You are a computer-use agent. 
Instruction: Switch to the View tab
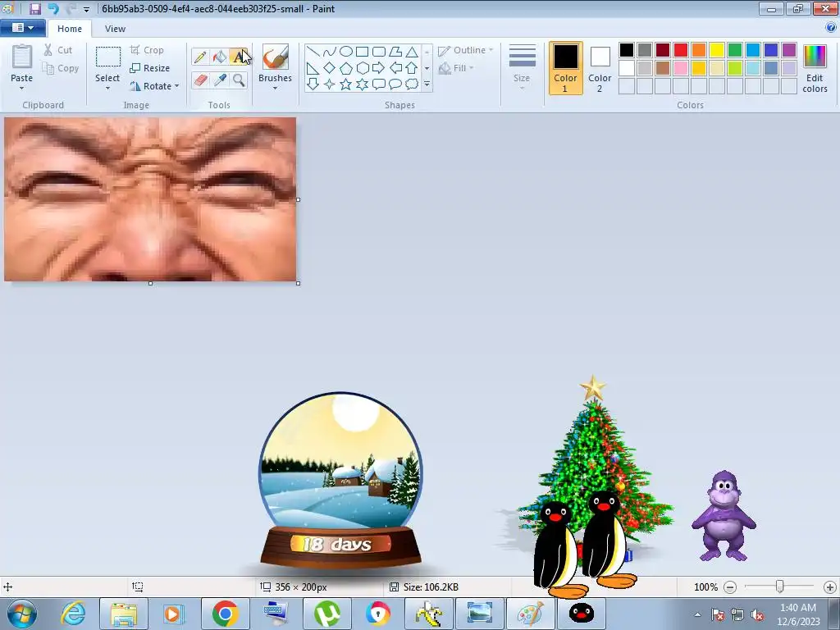[x=115, y=29]
